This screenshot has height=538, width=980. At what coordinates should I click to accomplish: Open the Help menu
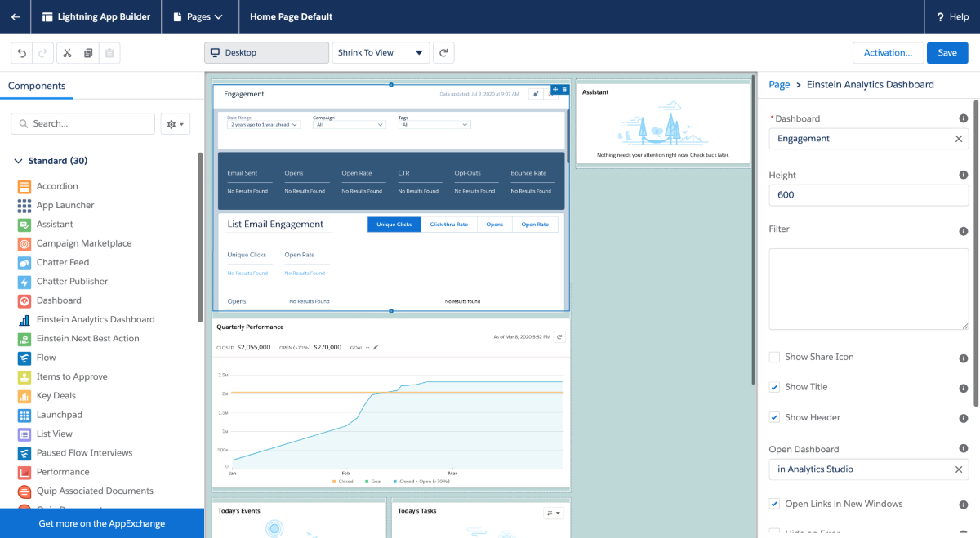(952, 17)
